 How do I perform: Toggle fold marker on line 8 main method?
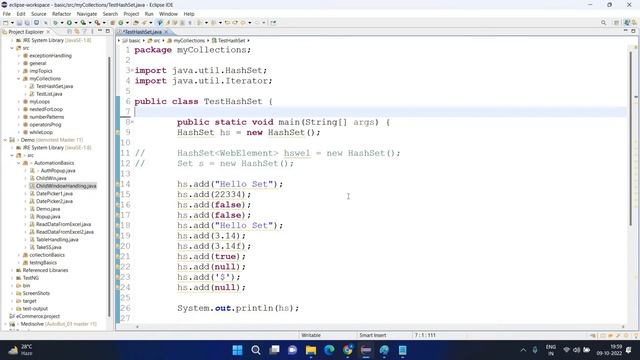132,122
